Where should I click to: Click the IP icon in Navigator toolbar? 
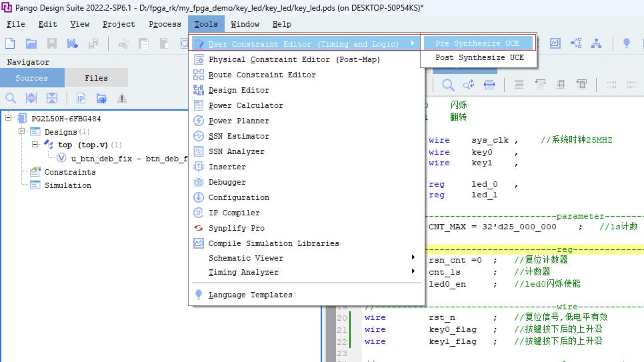[81, 99]
